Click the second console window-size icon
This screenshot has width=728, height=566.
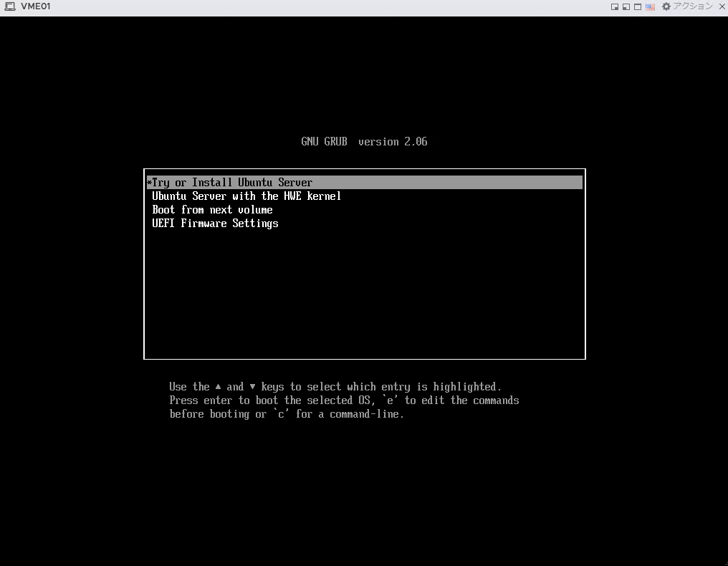(x=626, y=7)
